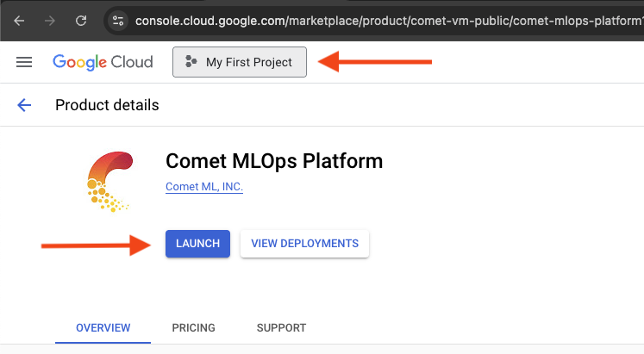Click the red arrow beside project selector
This screenshot has height=354, width=644.
[x=375, y=62]
